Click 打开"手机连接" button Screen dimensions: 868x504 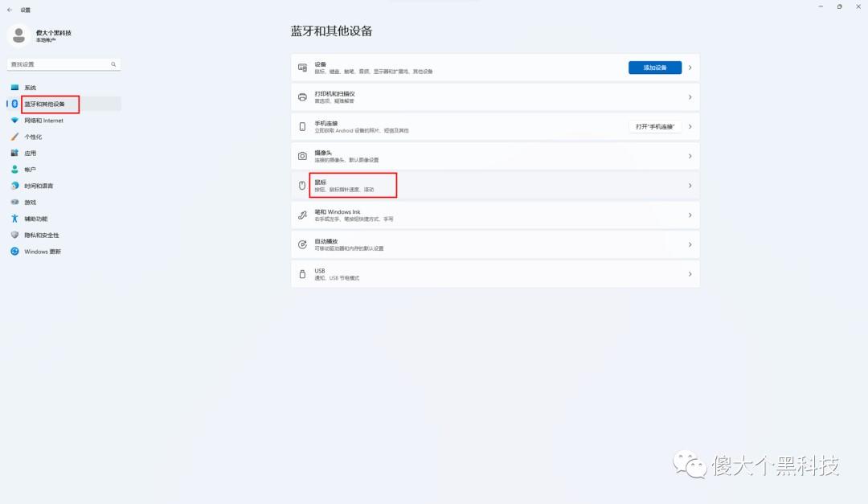655,127
